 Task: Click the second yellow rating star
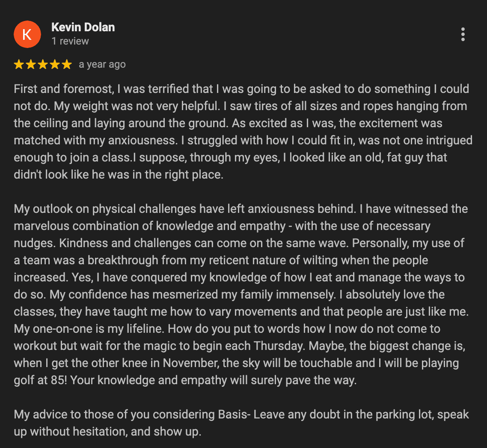pyautogui.click(x=31, y=65)
